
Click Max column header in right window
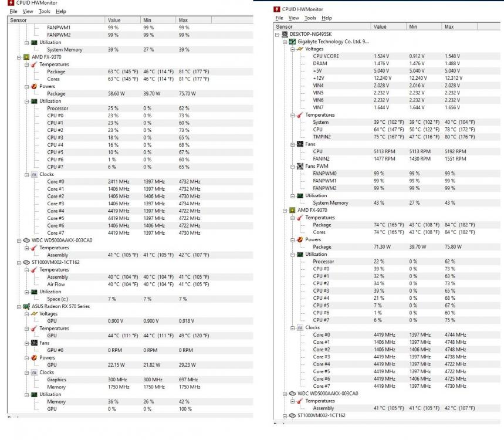[459, 26]
